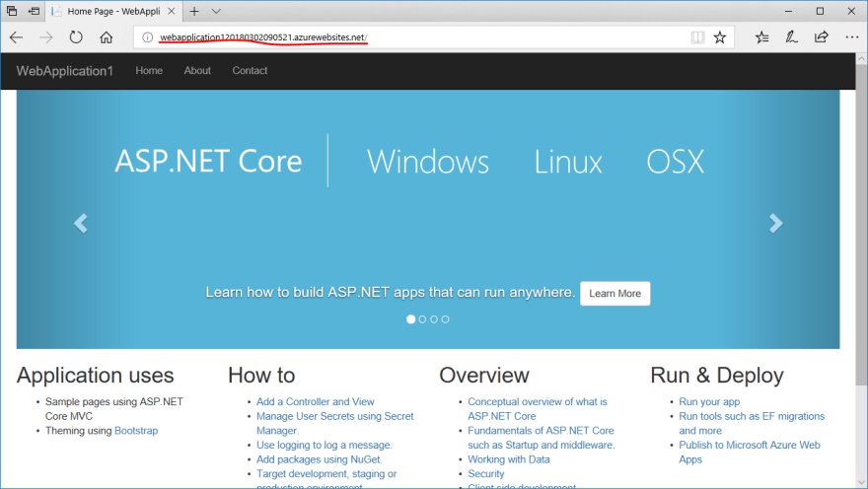Open the Home nav item
Viewport: 868px width, 489px height.
point(149,71)
